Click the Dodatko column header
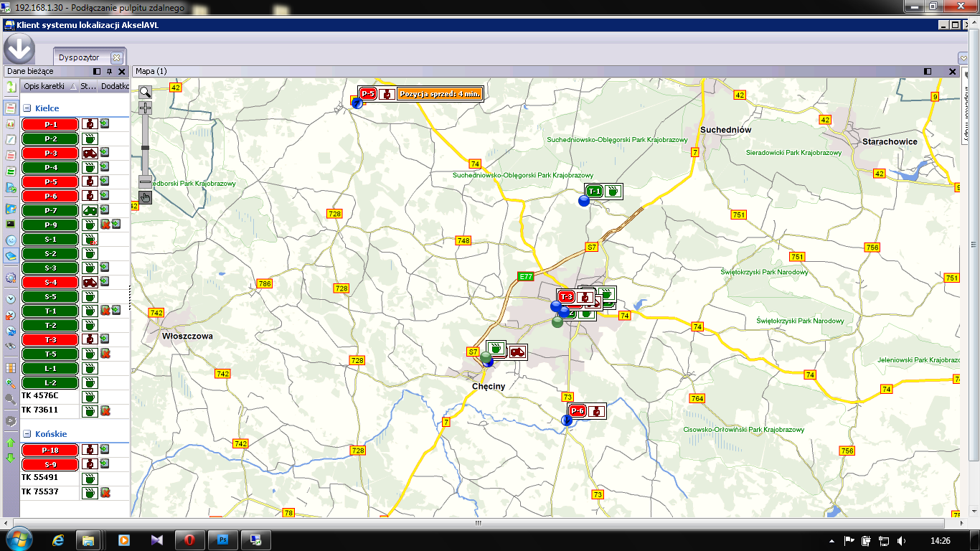The width and height of the screenshot is (980, 551). pyautogui.click(x=113, y=86)
